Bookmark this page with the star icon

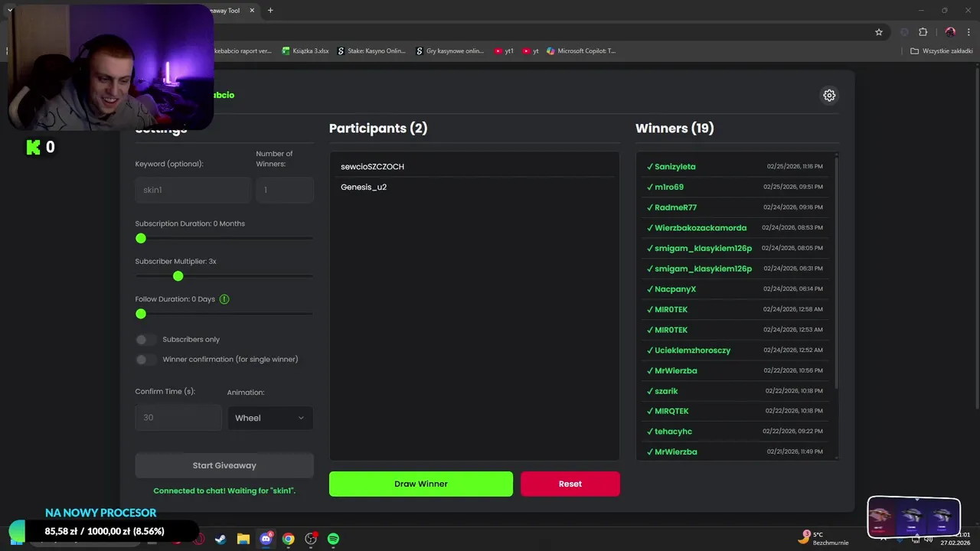[879, 32]
